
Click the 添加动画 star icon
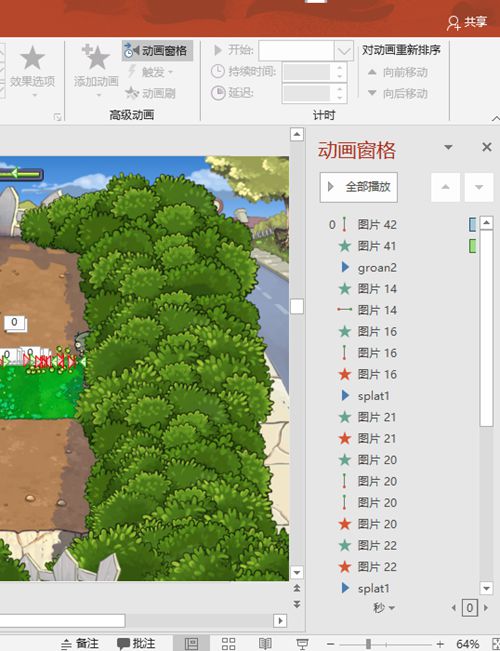96,57
